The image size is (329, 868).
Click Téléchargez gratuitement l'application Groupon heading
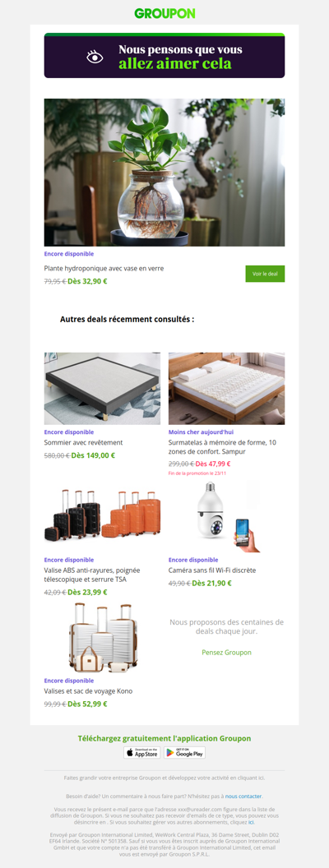pos(164,738)
